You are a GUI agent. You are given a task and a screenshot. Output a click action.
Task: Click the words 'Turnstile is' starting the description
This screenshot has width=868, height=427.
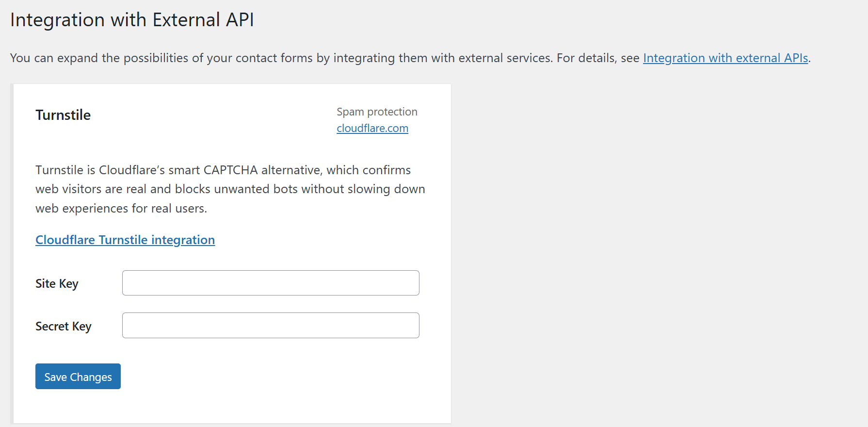click(x=65, y=170)
